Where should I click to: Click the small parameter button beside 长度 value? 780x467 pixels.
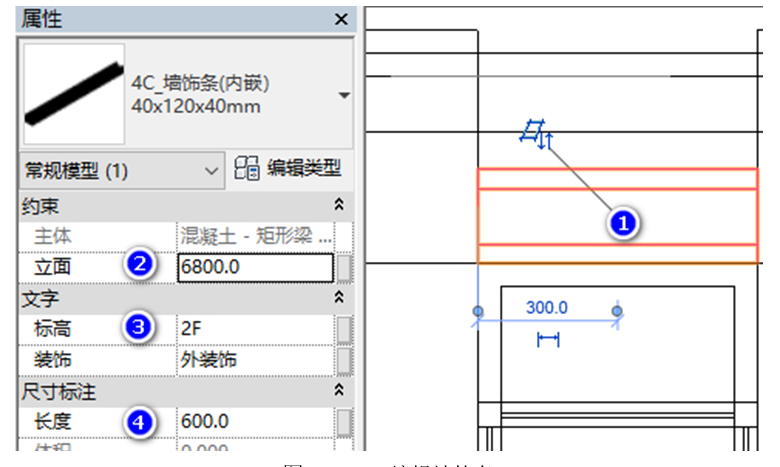click(344, 422)
